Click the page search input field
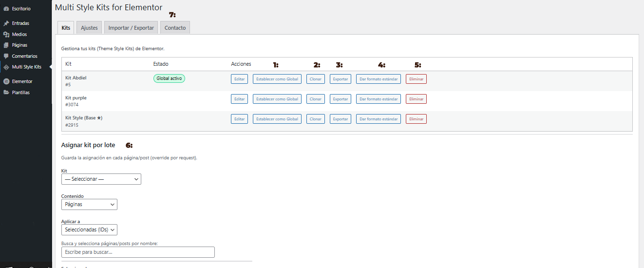Viewport: 644px width, 268px height. click(x=138, y=252)
